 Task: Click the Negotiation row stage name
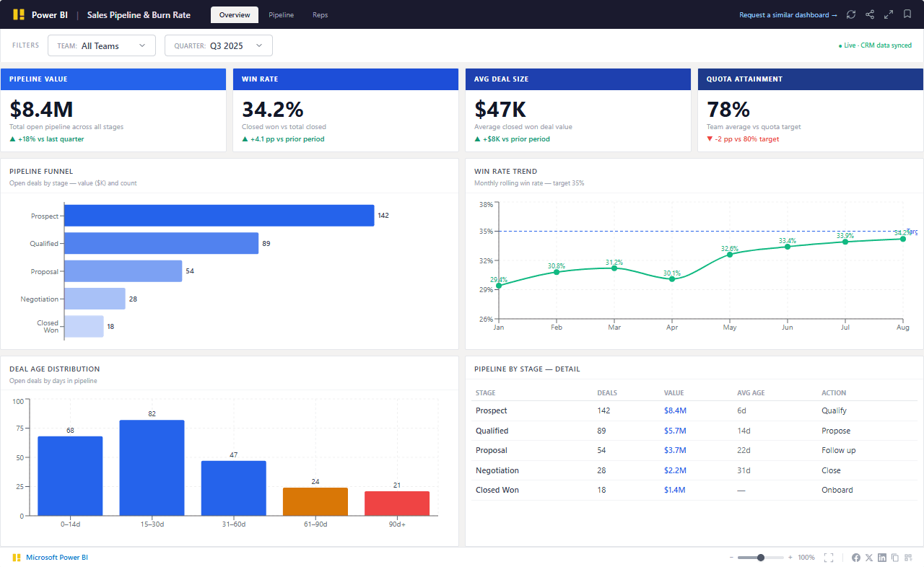[x=497, y=470]
